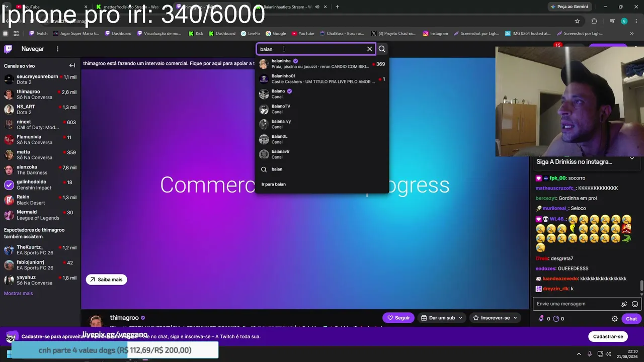Select Baiano verified channel suggestion
The width and height of the screenshot is (644, 362).
322,94
